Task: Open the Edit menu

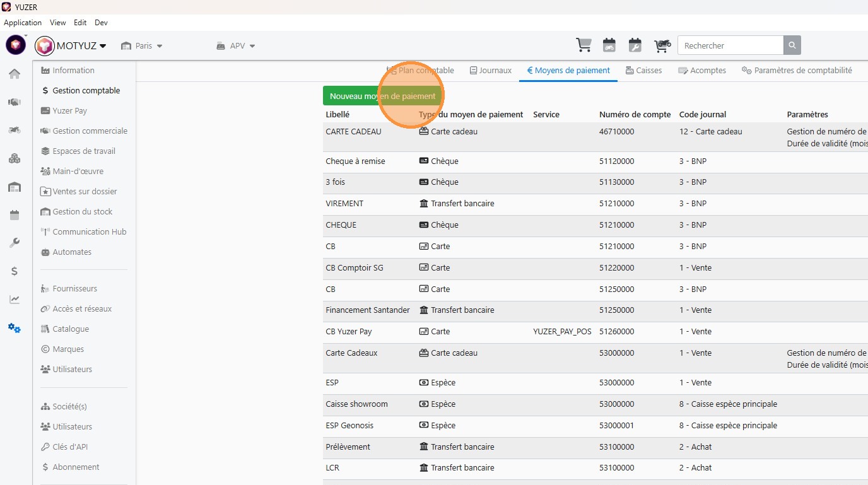Action: [80, 23]
